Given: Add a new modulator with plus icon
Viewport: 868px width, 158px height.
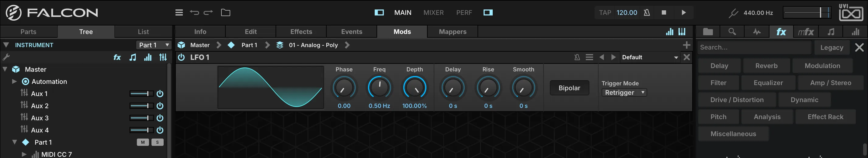Looking at the screenshot, I should 686,45.
